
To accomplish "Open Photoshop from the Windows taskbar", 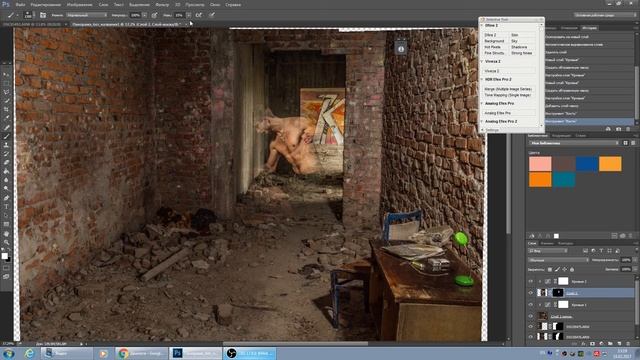I will pyautogui.click(x=195, y=353).
